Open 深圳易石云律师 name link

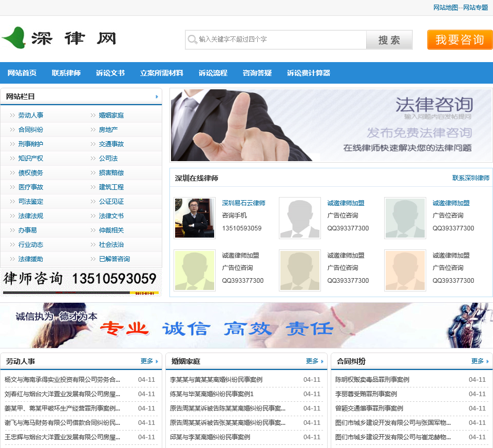coord(243,203)
